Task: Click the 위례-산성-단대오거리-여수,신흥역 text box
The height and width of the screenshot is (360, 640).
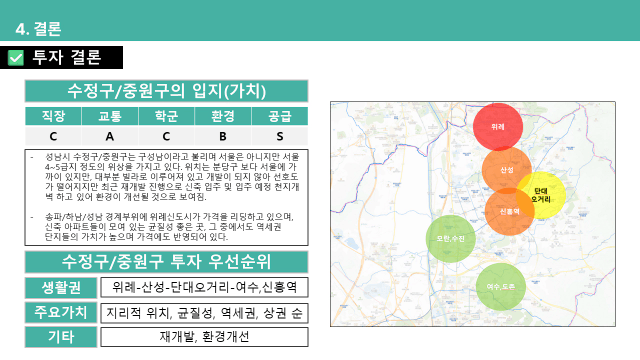Action: tap(204, 288)
